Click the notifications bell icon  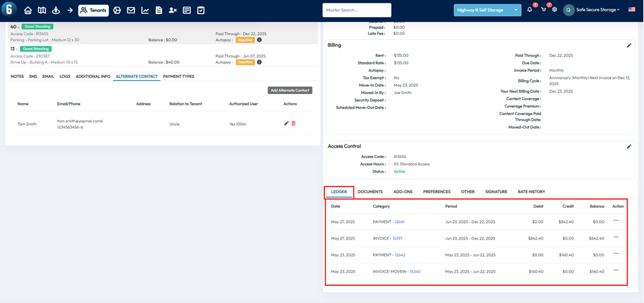click(529, 10)
